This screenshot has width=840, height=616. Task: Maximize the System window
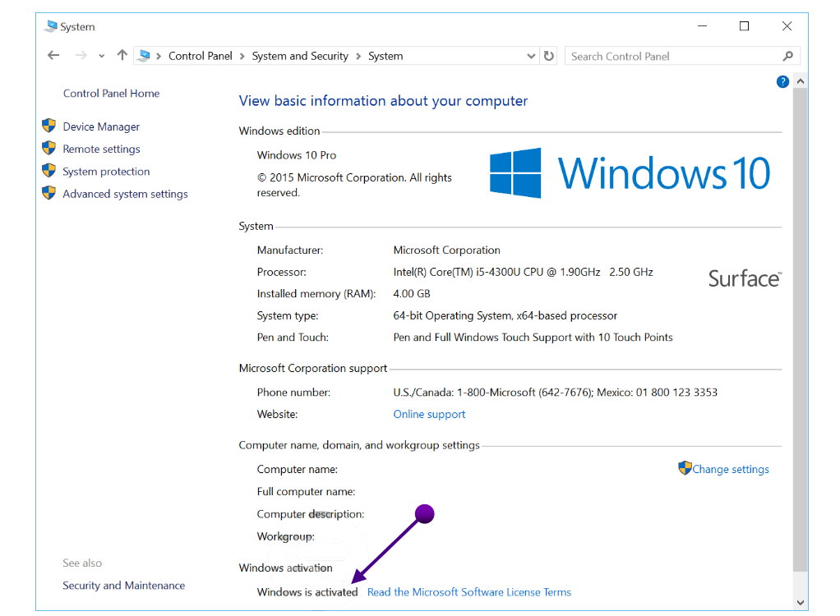tap(744, 26)
